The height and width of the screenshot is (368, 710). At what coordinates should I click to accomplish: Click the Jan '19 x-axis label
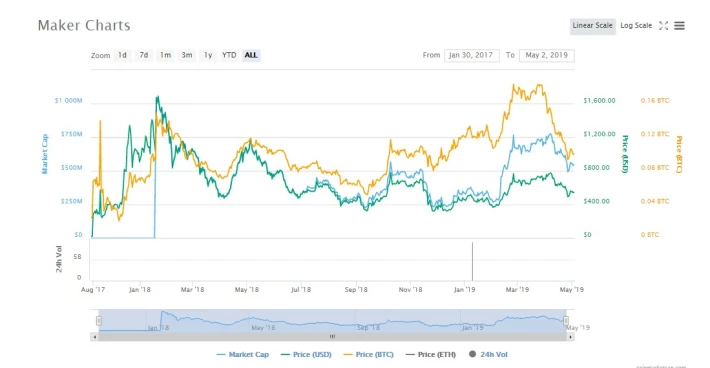point(464,290)
